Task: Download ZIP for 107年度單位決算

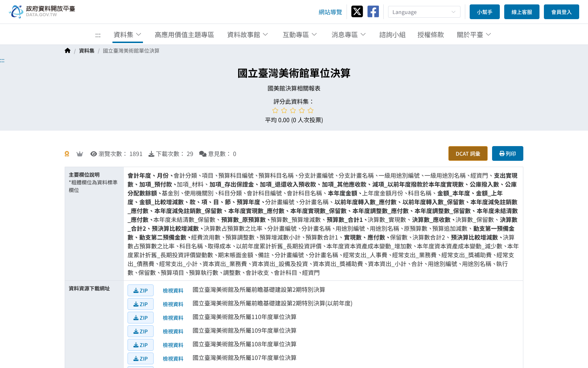Action: pos(140,358)
